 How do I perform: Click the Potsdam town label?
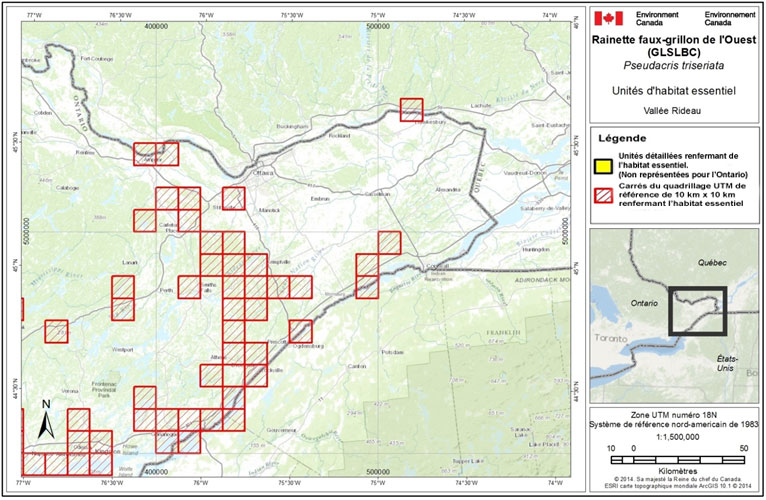click(390, 352)
